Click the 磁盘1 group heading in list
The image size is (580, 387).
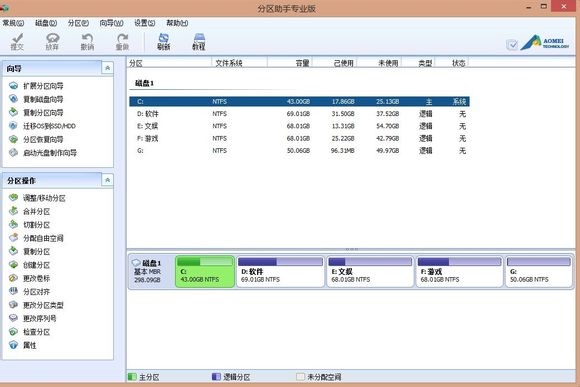point(144,83)
